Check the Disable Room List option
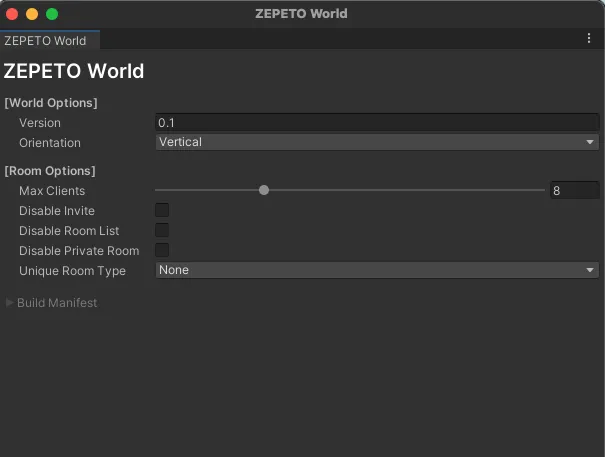 coord(162,230)
